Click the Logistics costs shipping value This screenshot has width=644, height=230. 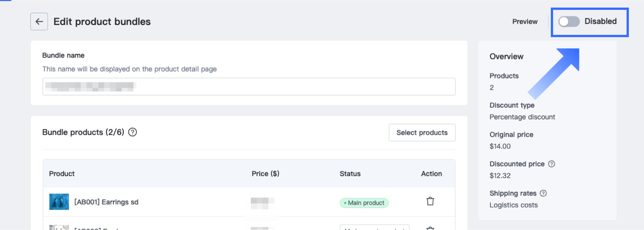click(513, 205)
